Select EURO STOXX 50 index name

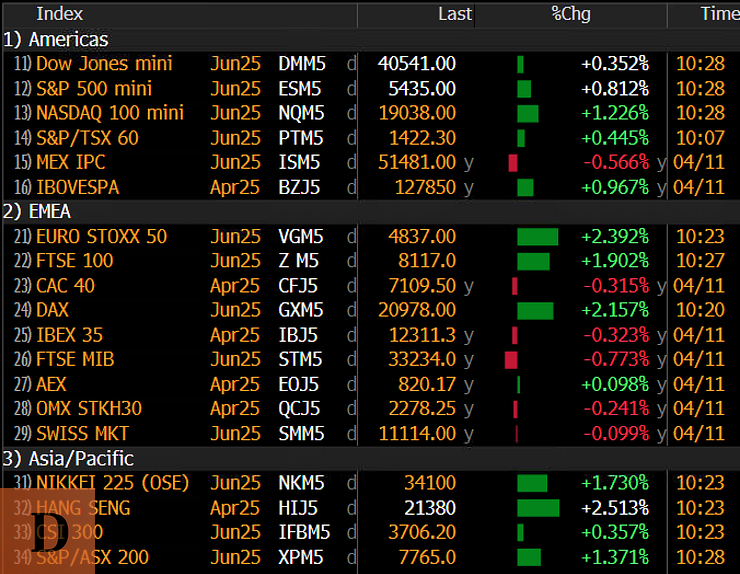coord(101,236)
